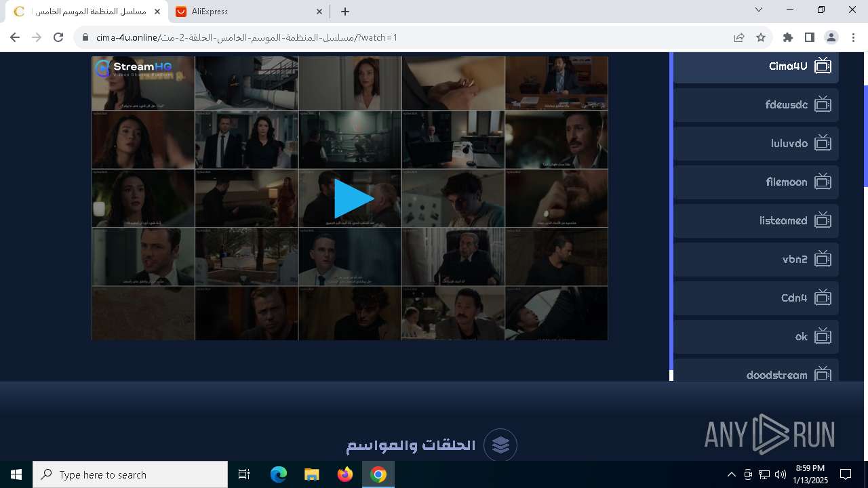Open a new browser tab
This screenshot has height=488, width=868.
[345, 12]
